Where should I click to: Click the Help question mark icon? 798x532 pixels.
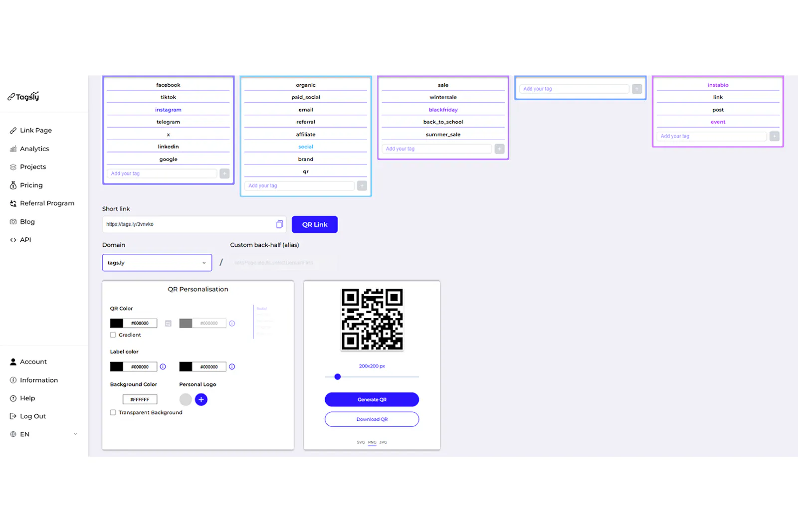point(13,398)
